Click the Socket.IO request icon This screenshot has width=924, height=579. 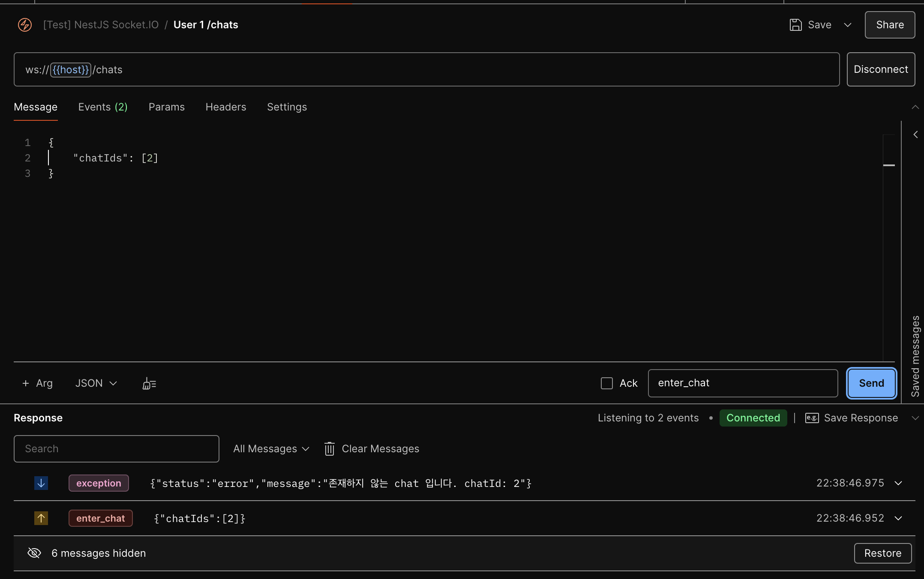[x=25, y=25]
